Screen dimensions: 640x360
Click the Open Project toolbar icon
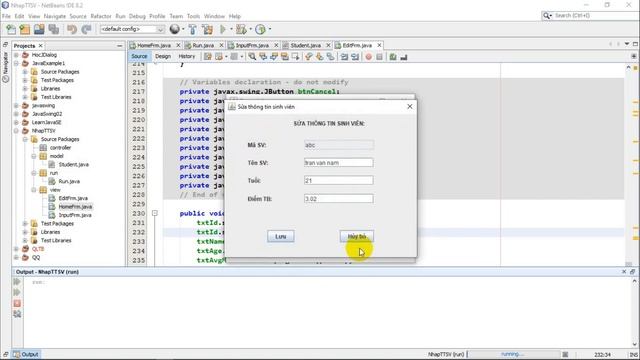[39, 29]
